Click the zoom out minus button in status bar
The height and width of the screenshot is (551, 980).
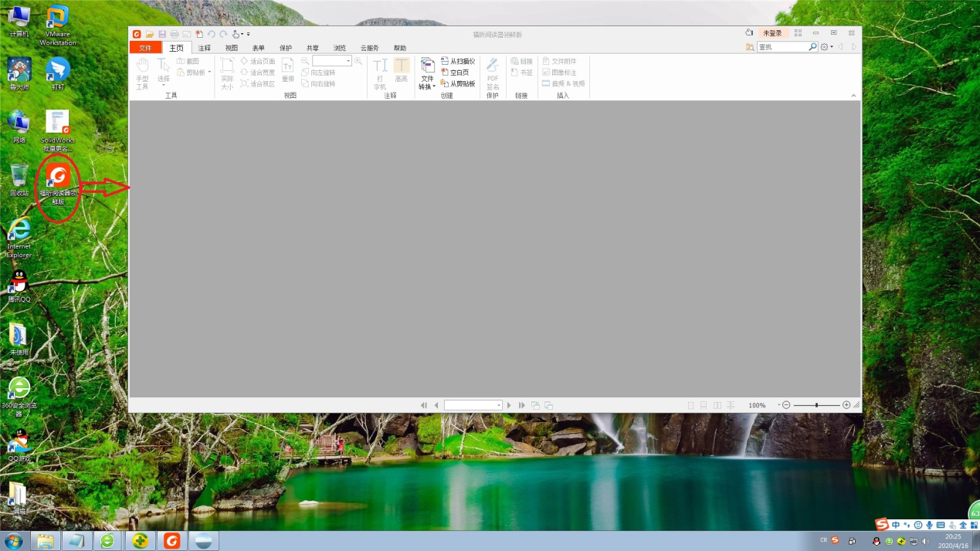point(786,405)
